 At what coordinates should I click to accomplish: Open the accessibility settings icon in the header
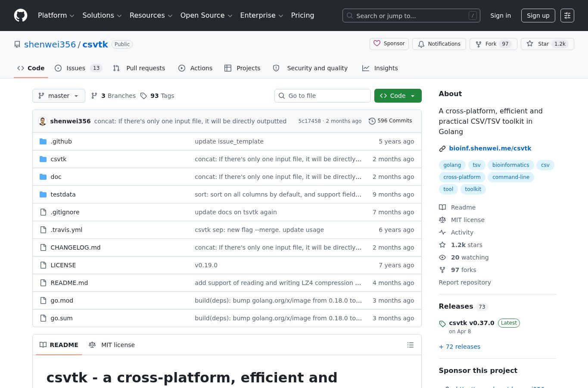pos(567,16)
